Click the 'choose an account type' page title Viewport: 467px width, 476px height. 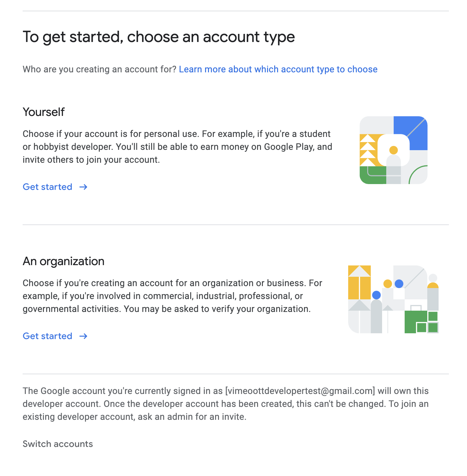211,37
